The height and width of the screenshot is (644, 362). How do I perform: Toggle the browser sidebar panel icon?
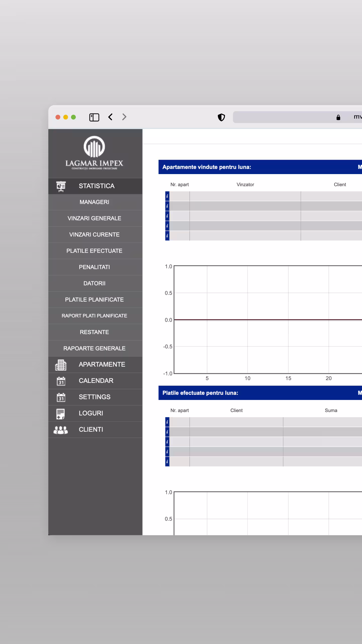[94, 117]
